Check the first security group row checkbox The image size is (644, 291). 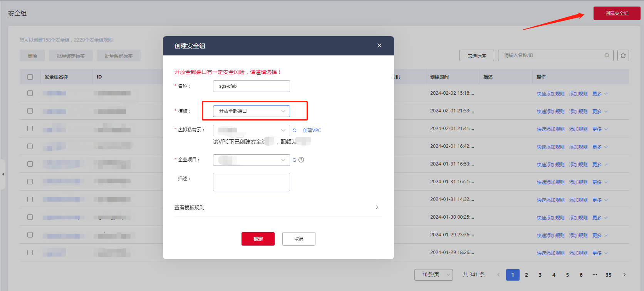click(30, 93)
